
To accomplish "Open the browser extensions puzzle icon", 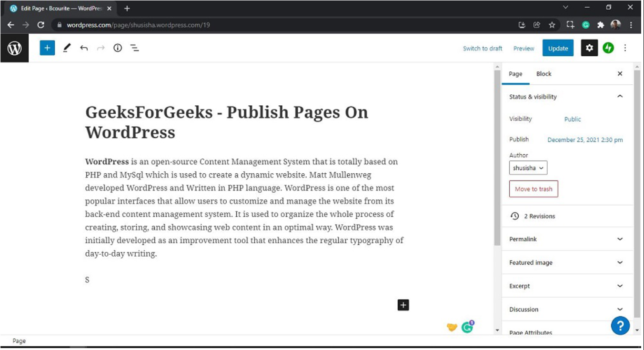I will [601, 25].
